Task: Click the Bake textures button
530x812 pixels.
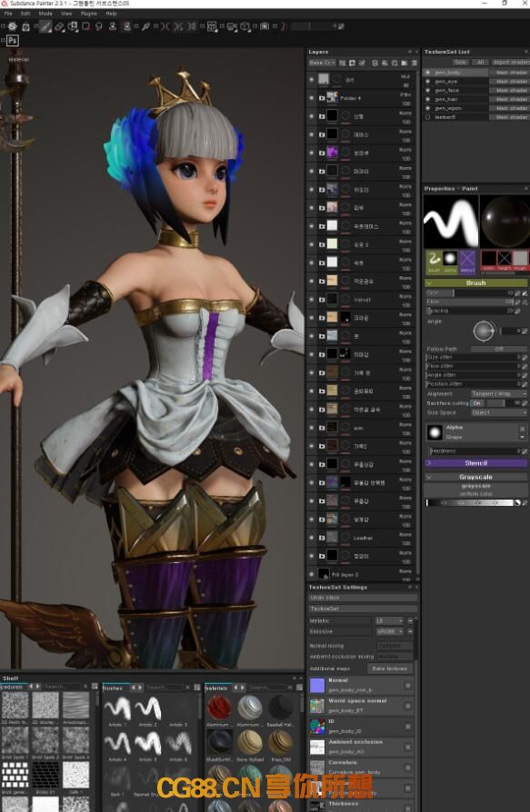Action: pos(390,668)
